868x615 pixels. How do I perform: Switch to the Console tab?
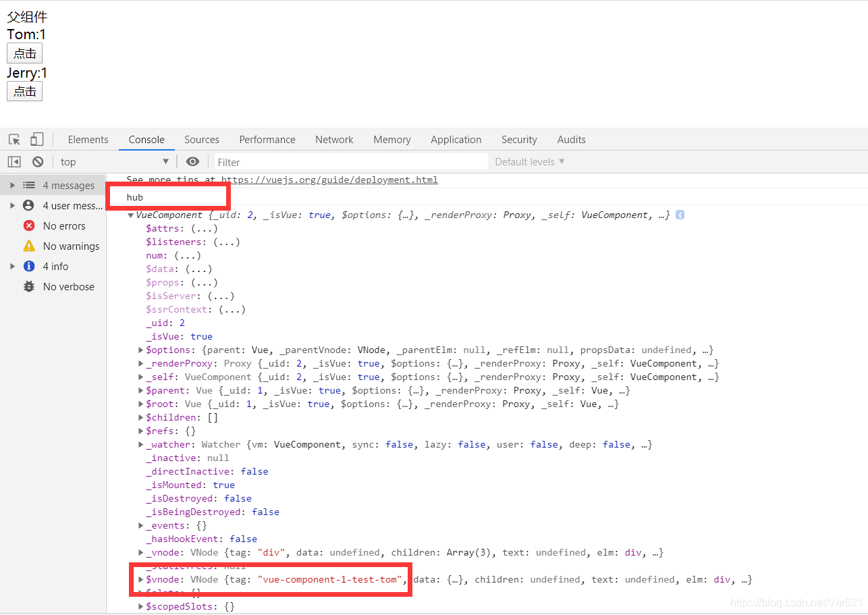(146, 140)
